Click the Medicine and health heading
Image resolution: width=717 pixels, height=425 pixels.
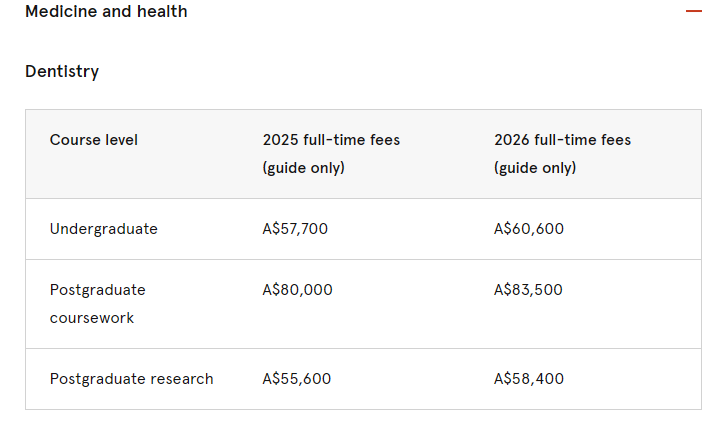(x=106, y=11)
